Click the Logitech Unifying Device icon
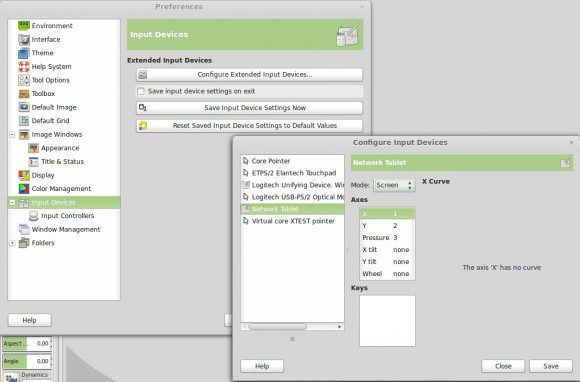 tap(246, 185)
